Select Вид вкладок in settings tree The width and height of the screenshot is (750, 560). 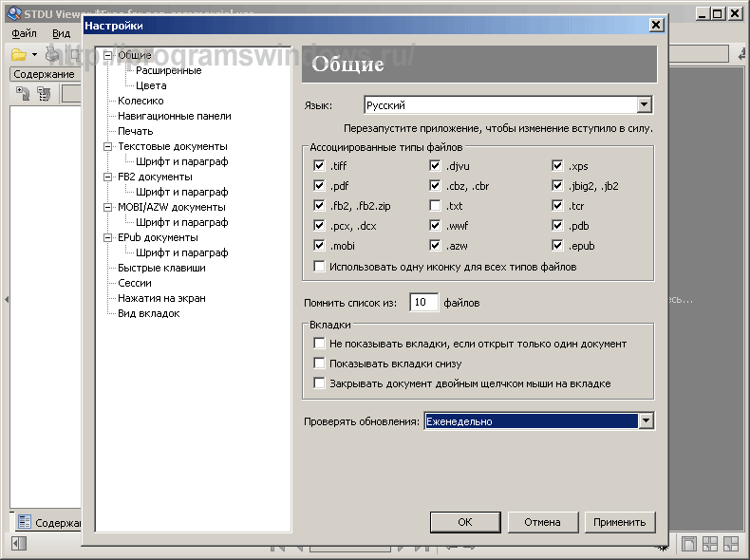(x=149, y=314)
